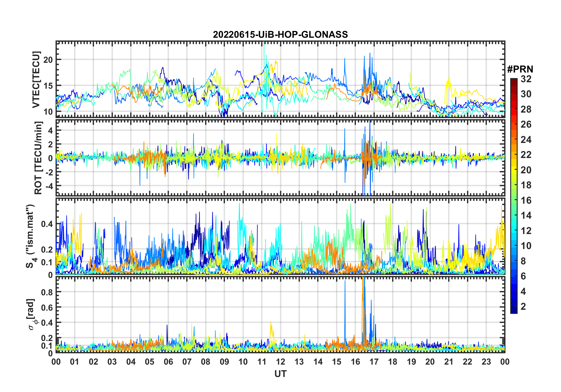The image size is (561, 392).
Task: Select S4 axis tick label 0.2
Action: coord(47,249)
